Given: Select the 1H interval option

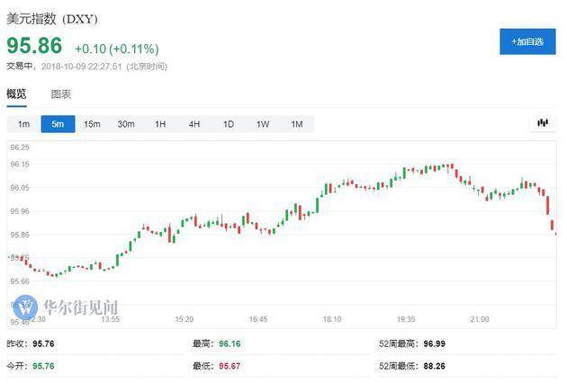Looking at the screenshot, I should coord(160,124).
